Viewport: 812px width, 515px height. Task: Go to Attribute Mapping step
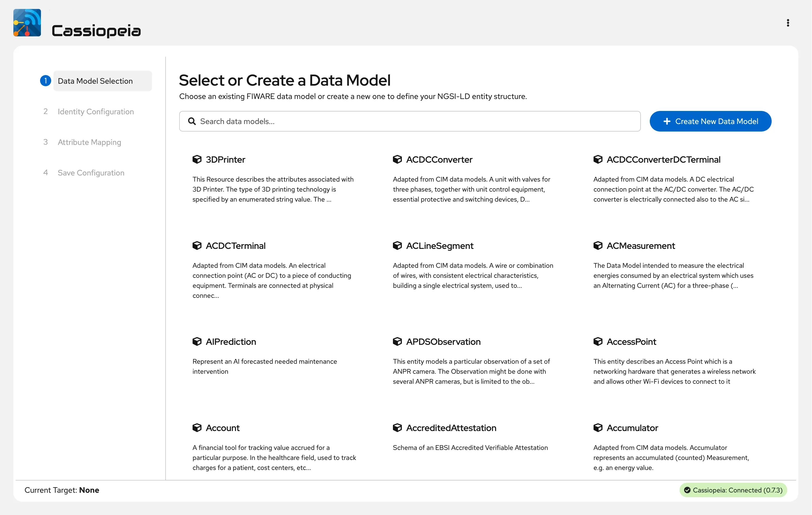click(89, 142)
